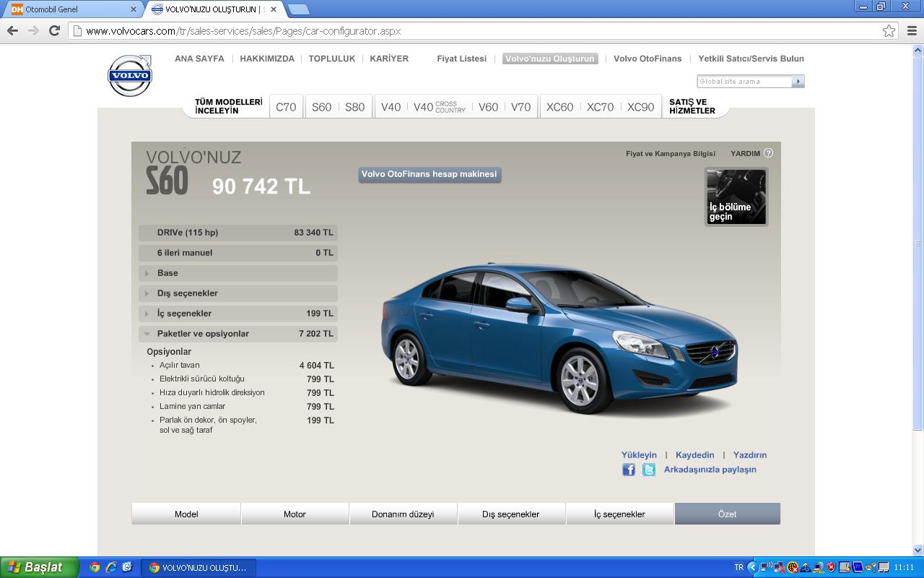Click the Facebook share icon

pos(629,470)
